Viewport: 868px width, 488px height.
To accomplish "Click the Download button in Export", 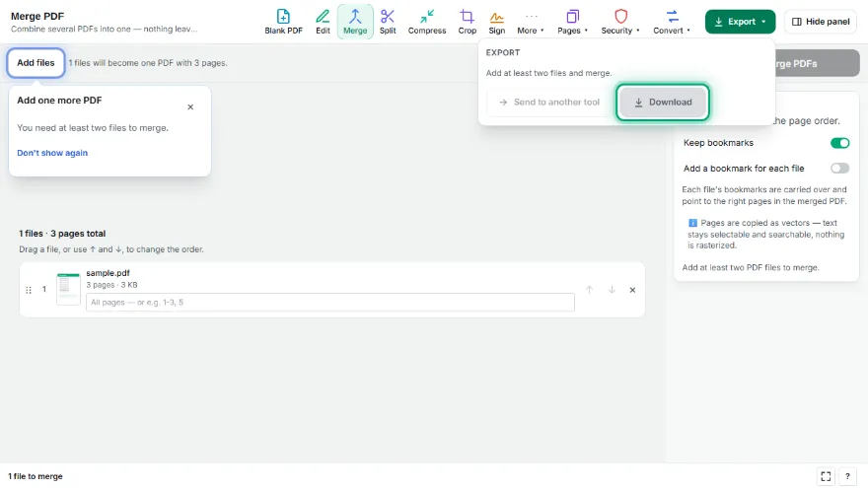I will click(663, 102).
